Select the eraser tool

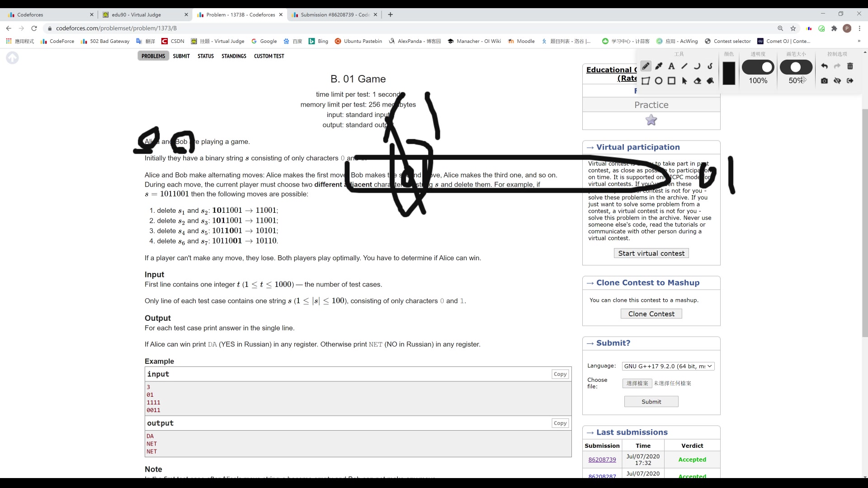[697, 81]
